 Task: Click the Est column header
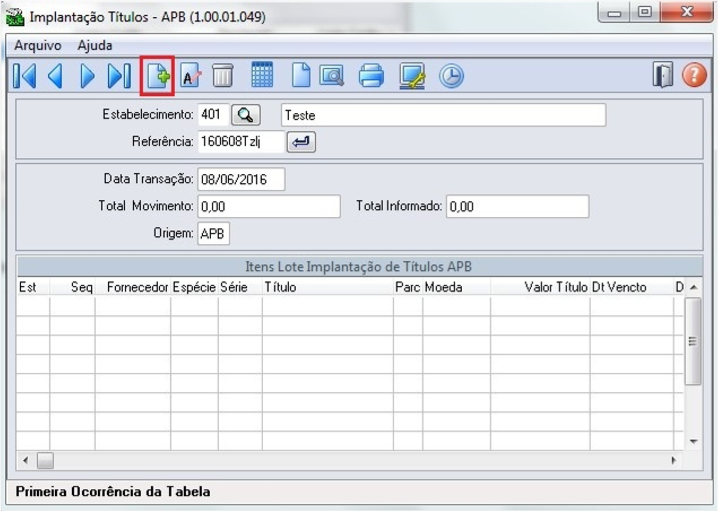pyautogui.click(x=33, y=288)
